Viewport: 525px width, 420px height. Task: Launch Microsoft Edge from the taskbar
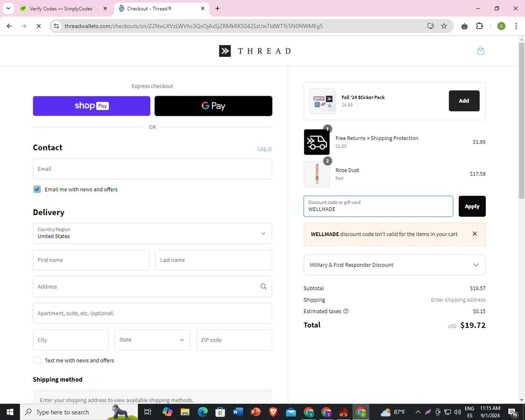click(x=202, y=412)
